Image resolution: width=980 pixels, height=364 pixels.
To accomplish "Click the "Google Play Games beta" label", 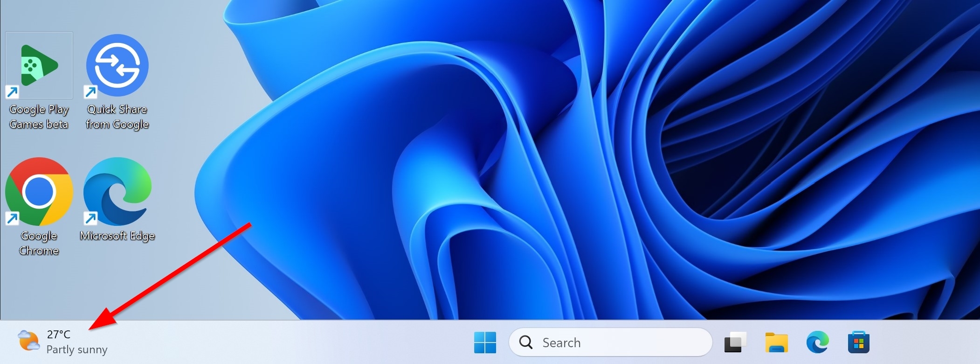I will [39, 117].
